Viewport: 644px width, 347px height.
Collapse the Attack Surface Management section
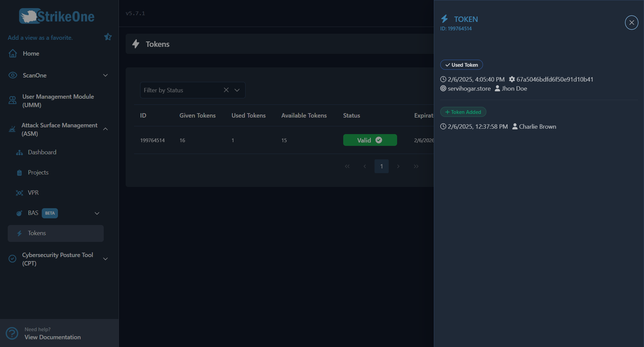(x=105, y=129)
